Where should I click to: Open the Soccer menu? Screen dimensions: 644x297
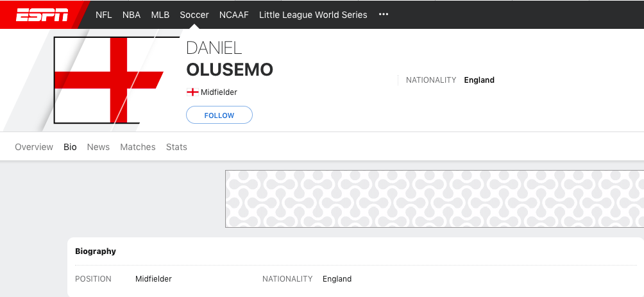pos(194,15)
